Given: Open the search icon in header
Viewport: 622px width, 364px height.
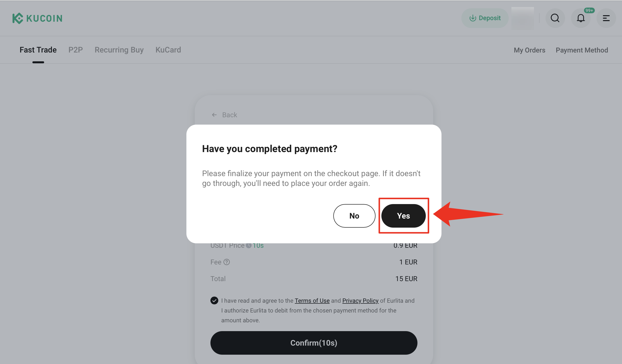Looking at the screenshot, I should click(x=555, y=18).
